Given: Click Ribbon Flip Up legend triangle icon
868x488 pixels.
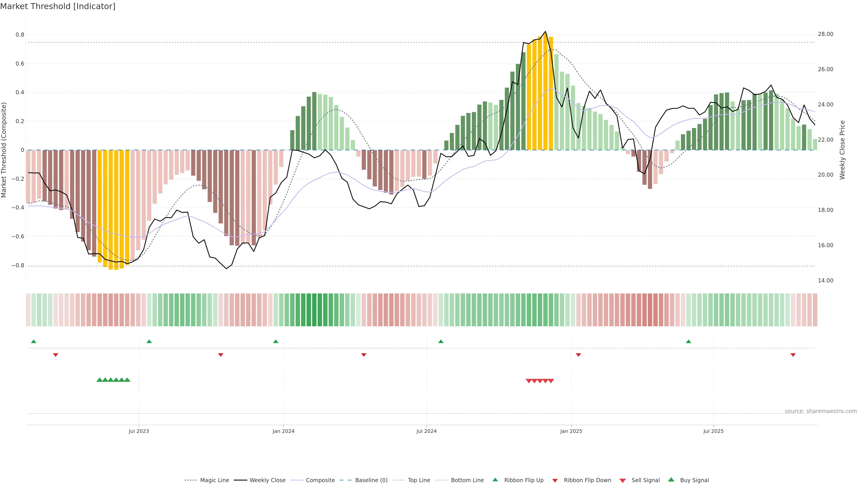Looking at the screenshot, I should tap(495, 480).
